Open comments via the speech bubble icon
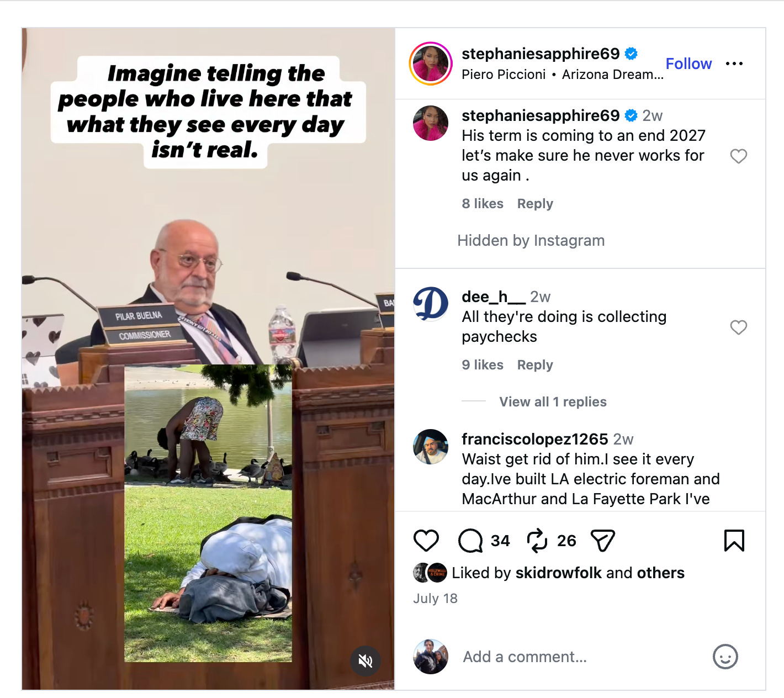The height and width of the screenshot is (698, 784). pyautogui.click(x=470, y=541)
